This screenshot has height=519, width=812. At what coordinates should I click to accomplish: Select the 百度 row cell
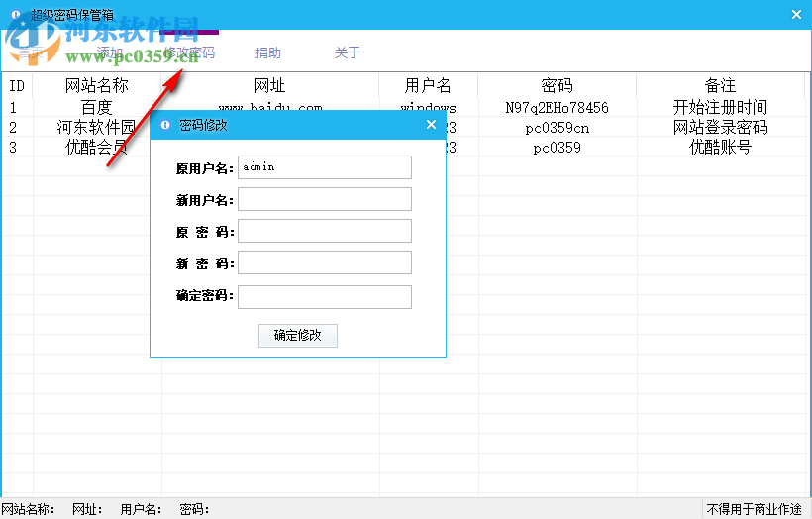(x=97, y=107)
